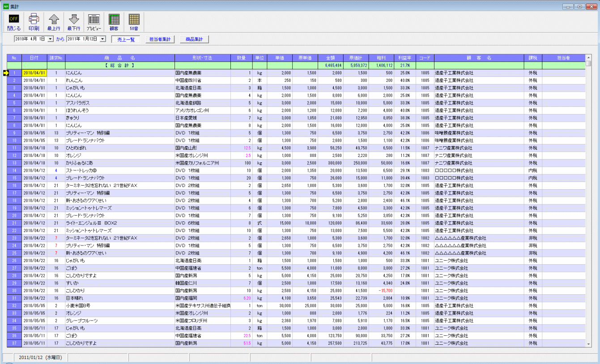Screen dimensions: 600x364
Task: Click total gross profit 1,406,112 cell
Action: (382, 65)
